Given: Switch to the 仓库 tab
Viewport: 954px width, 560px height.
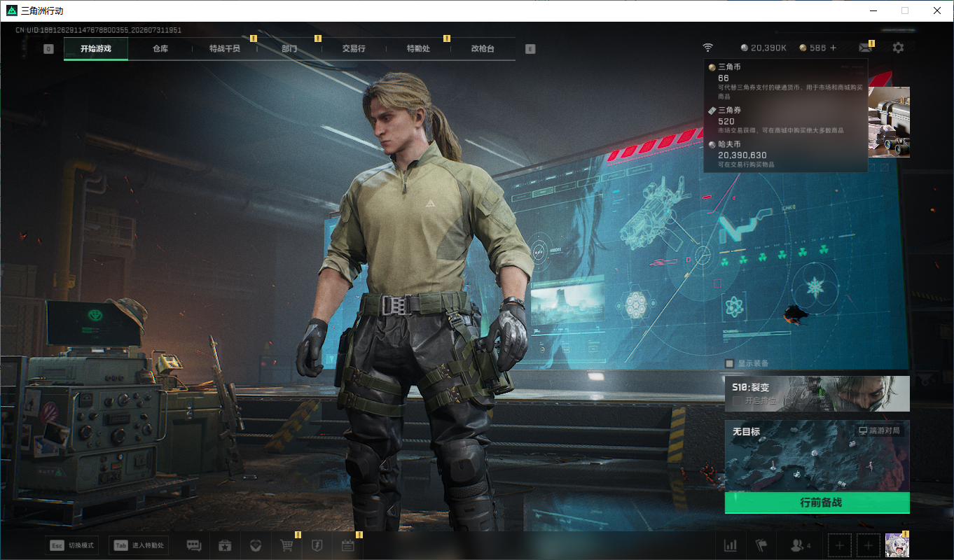Looking at the screenshot, I should coord(160,49).
